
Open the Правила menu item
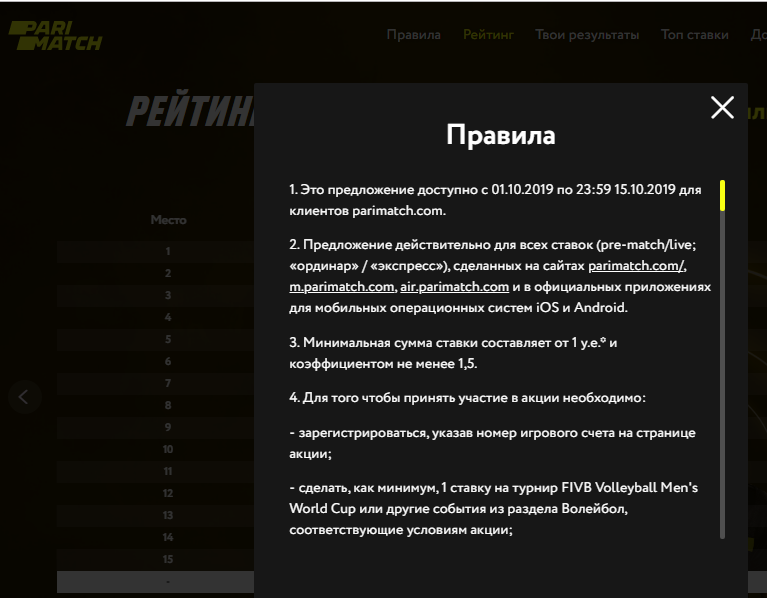coord(413,35)
